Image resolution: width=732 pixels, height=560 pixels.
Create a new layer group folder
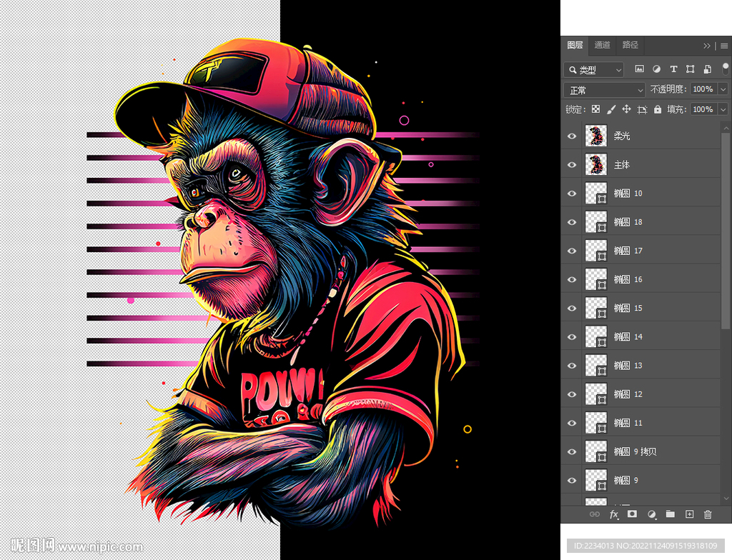point(671,514)
